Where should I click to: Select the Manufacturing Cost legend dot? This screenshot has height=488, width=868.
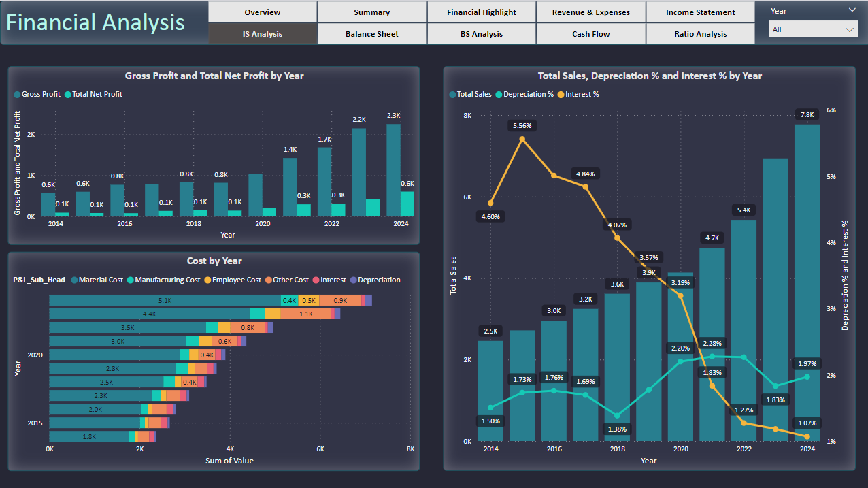click(131, 280)
